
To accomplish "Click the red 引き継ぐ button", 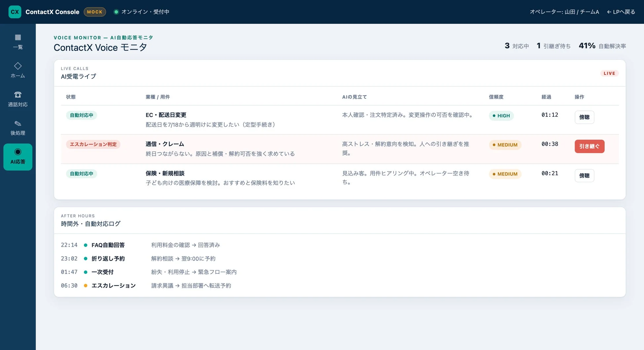I will [x=590, y=146].
